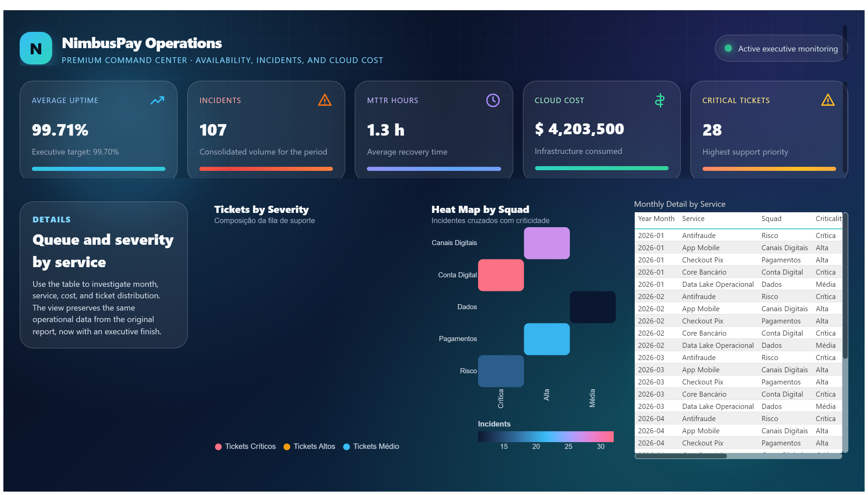Click the Incidents card red progress bar
Viewport: 868px width, 495px height.
click(266, 169)
